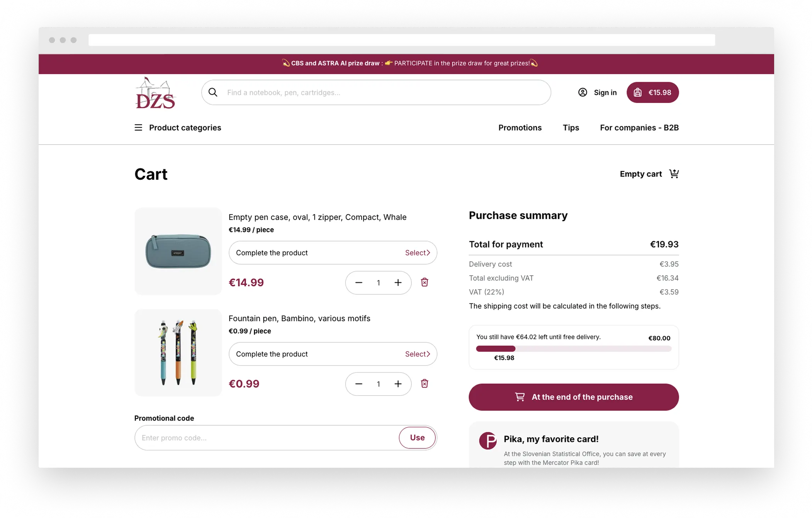812x518 pixels.
Task: Remove the Bambino fountain pen via trash icon
Action: [x=425, y=383]
